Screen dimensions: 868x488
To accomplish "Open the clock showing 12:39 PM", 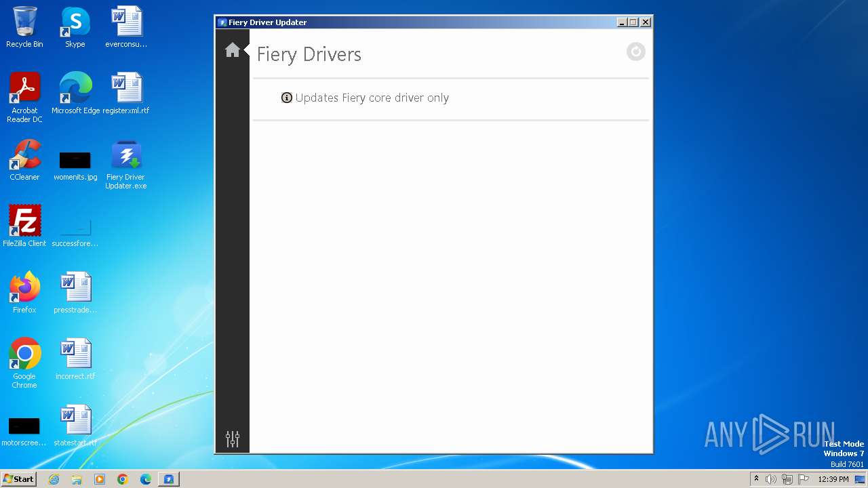I will coord(833,479).
